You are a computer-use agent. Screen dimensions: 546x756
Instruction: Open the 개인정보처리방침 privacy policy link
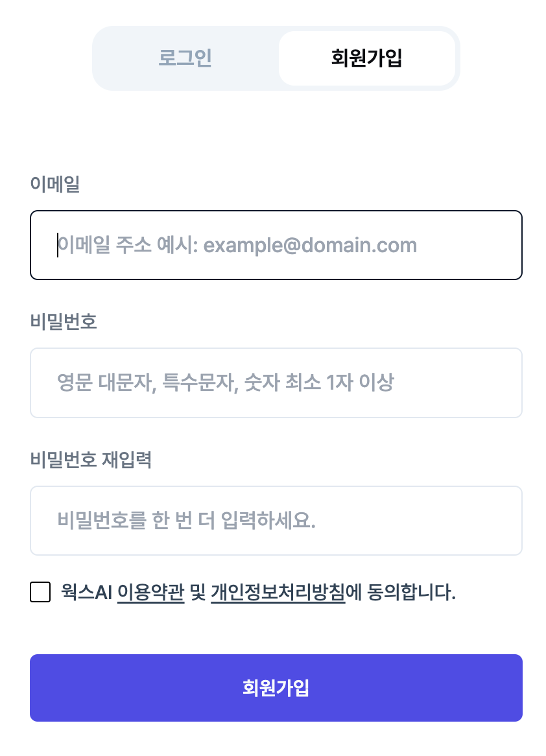(278, 592)
